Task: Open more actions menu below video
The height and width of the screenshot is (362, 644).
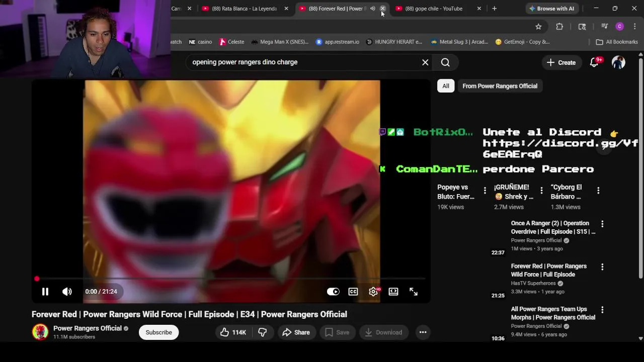Action: pos(423,332)
